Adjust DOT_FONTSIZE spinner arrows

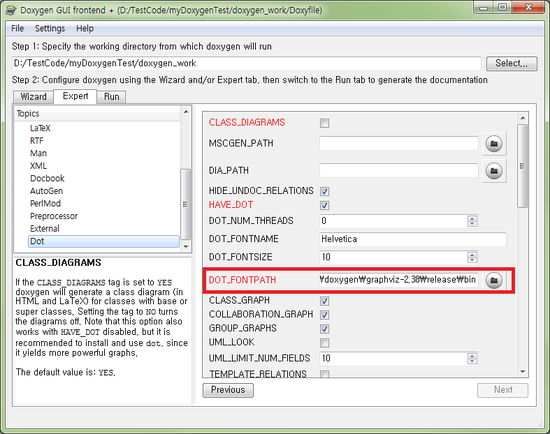[472, 257]
